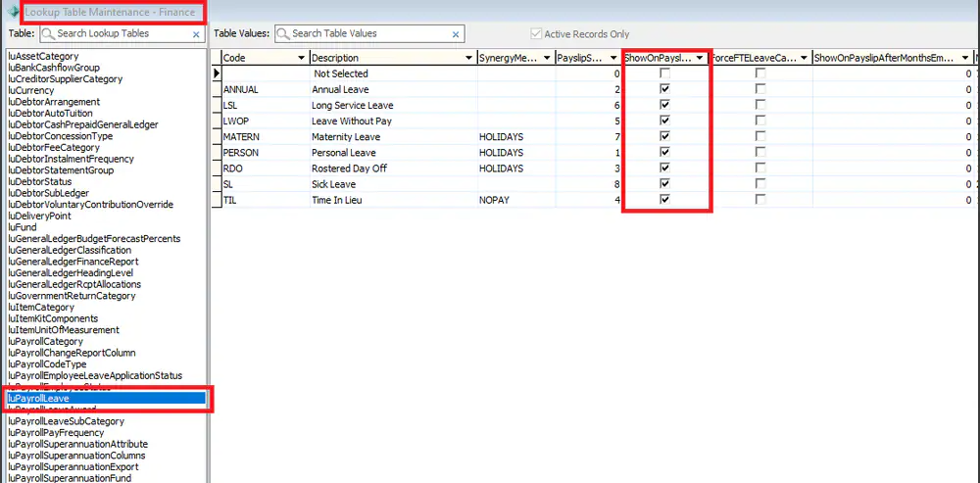Toggle ShowOnPayslip for Leave Without Pay
980x483 pixels.
click(x=665, y=121)
